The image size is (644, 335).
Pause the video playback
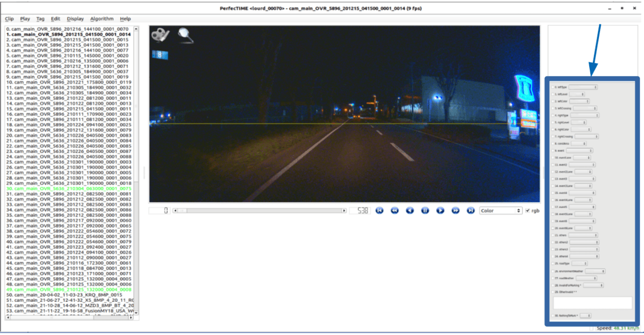coord(425,211)
